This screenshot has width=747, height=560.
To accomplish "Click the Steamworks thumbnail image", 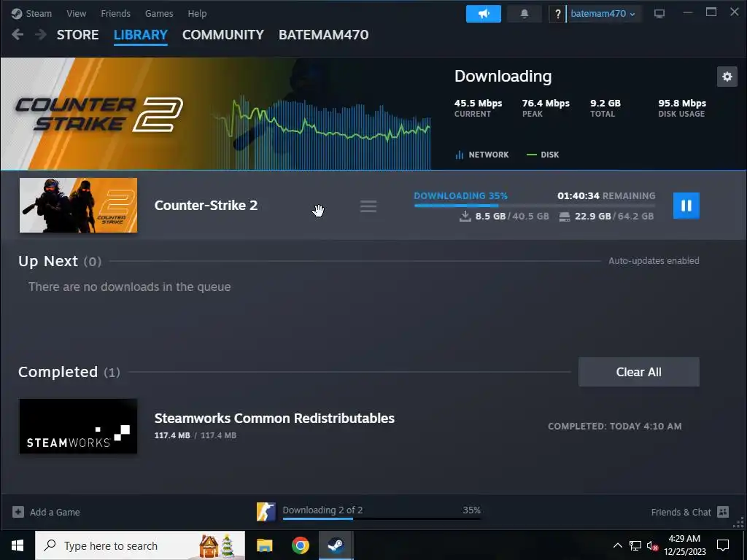I will click(78, 426).
